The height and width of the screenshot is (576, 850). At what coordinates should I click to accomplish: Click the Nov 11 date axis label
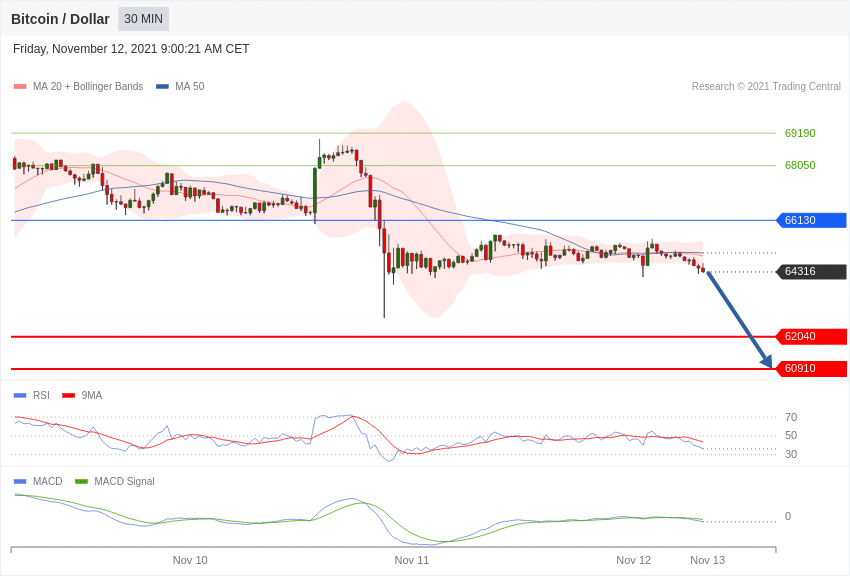point(411,560)
